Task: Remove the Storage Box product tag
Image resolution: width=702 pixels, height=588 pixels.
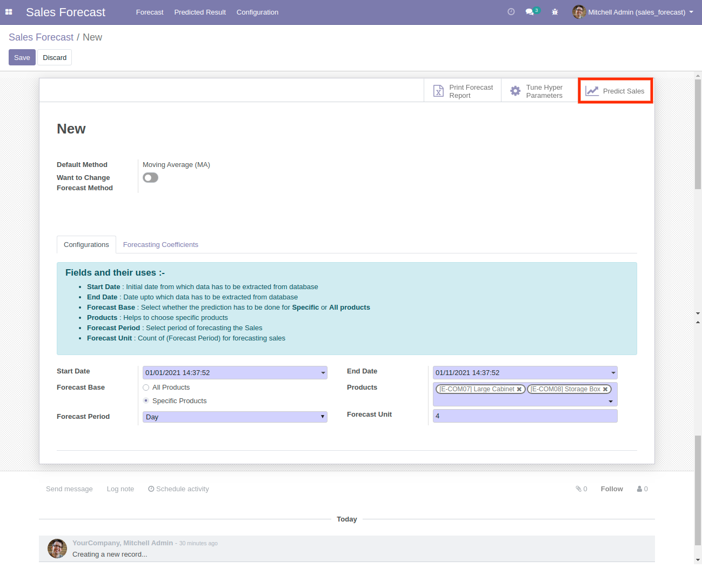Action: [605, 389]
